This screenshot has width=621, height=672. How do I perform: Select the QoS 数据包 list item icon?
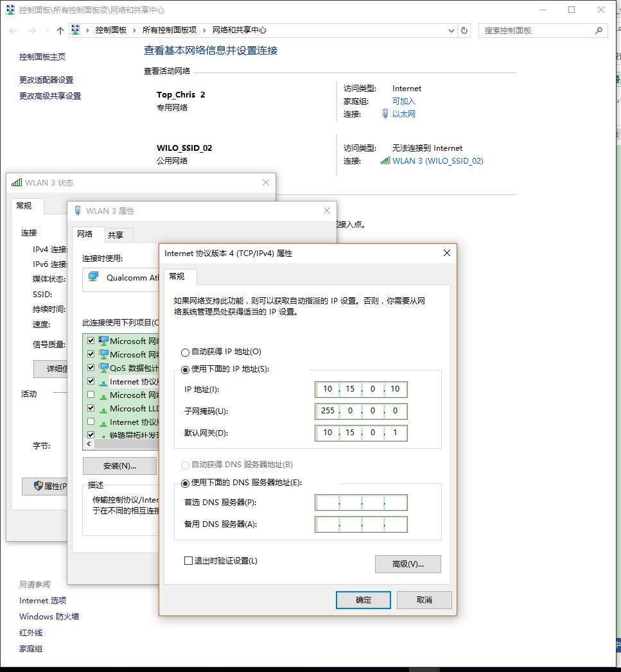tap(103, 367)
